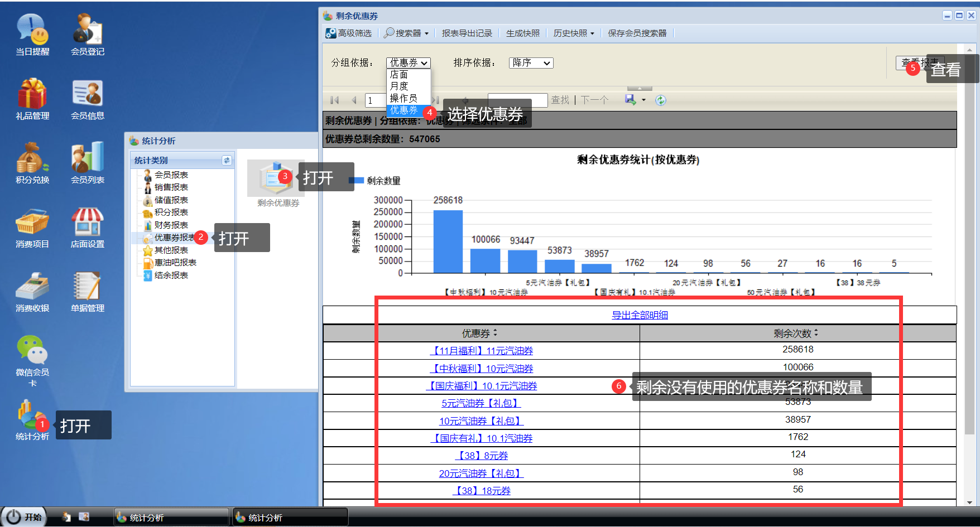Screen dimensions: 980x527
Task: Select 储值报表 in the statistics tree
Action: click(x=171, y=200)
